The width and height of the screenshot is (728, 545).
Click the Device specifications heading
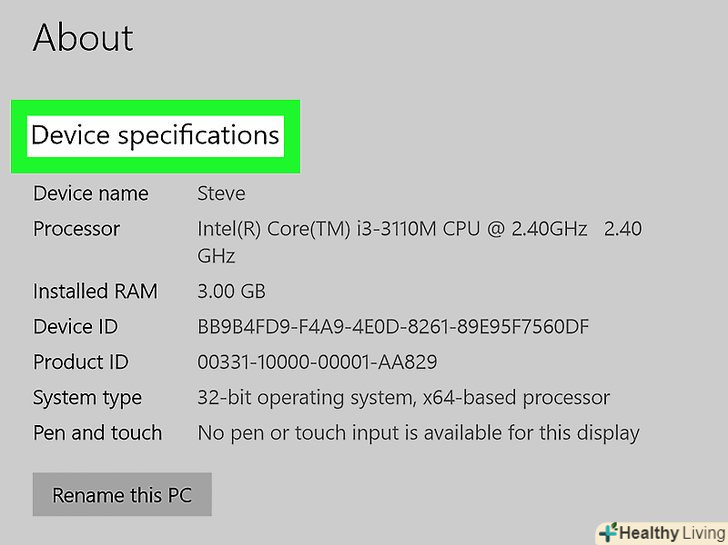point(155,135)
